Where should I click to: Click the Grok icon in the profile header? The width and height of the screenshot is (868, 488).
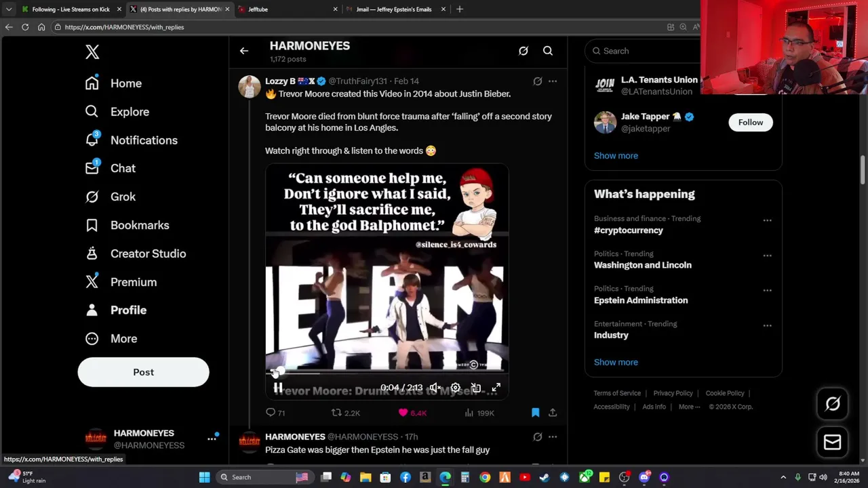524,51
